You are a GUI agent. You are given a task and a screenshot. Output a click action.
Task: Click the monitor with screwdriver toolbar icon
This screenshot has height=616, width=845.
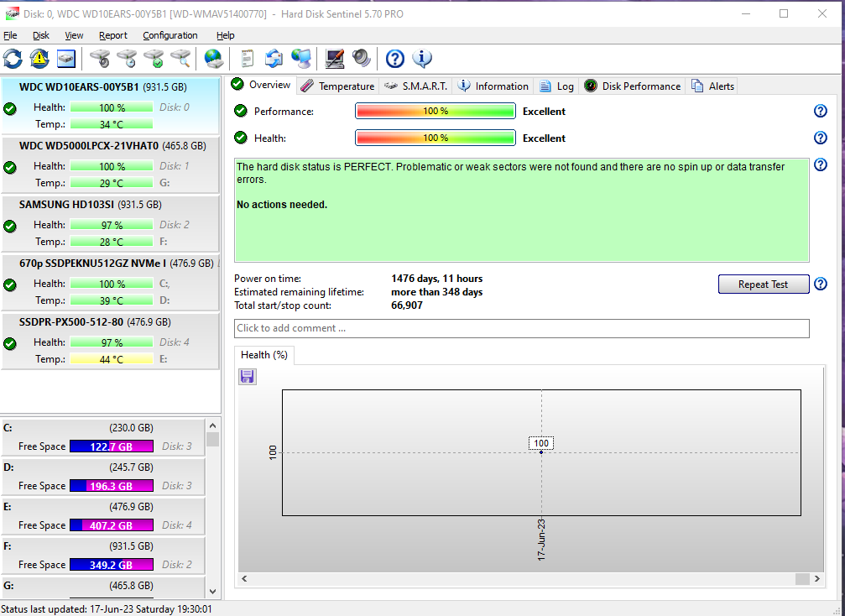click(335, 59)
